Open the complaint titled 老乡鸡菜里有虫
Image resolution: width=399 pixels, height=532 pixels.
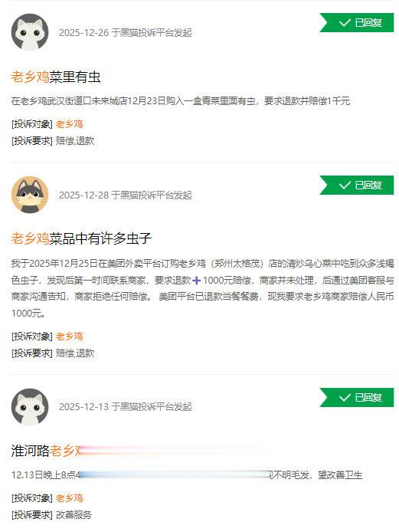(56, 77)
